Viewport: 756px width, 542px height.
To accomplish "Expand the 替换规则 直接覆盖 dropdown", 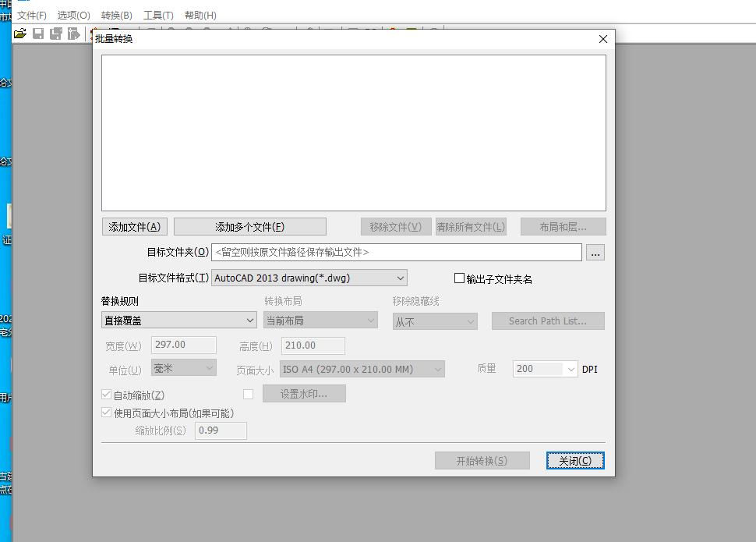I will 249,320.
